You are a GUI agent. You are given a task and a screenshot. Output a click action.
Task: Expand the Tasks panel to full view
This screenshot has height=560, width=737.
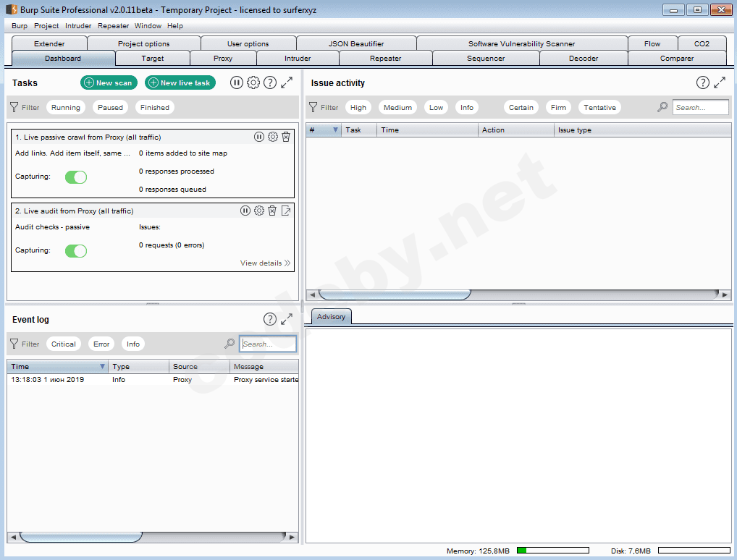[287, 82]
